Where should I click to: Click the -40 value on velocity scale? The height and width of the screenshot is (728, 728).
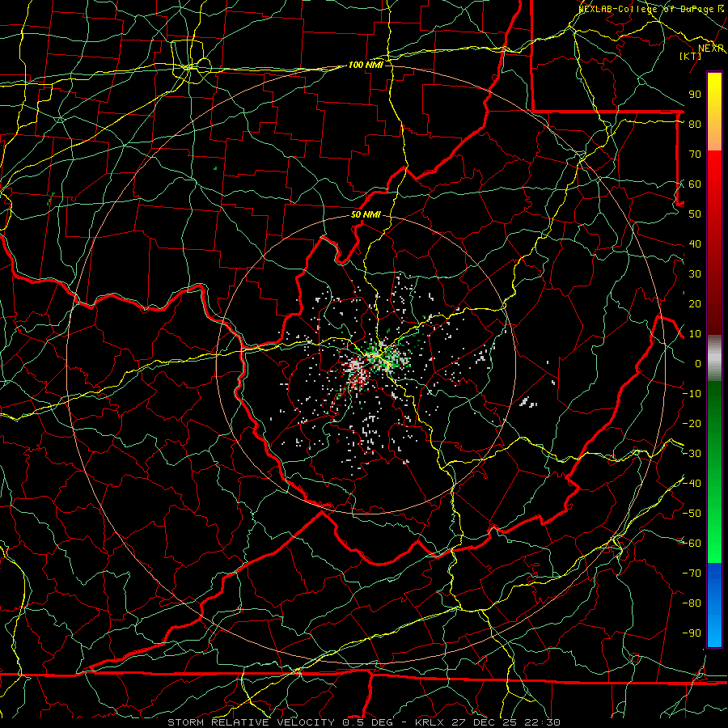click(692, 484)
